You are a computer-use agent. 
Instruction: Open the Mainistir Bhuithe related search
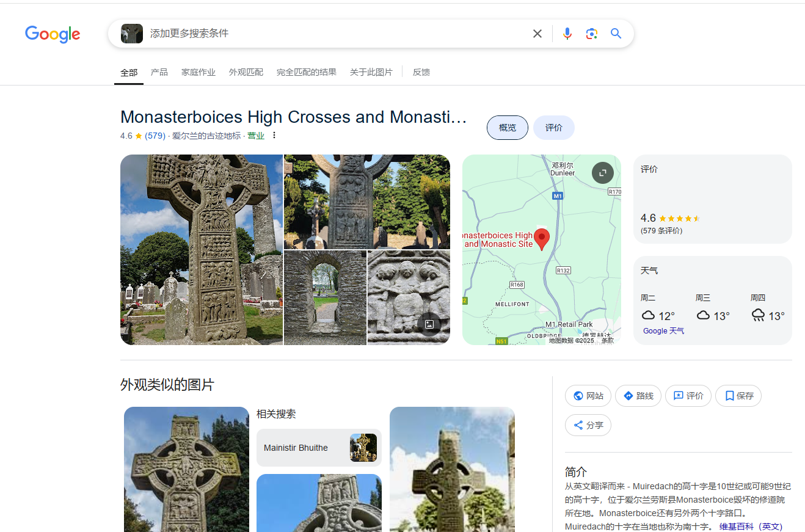coord(319,448)
